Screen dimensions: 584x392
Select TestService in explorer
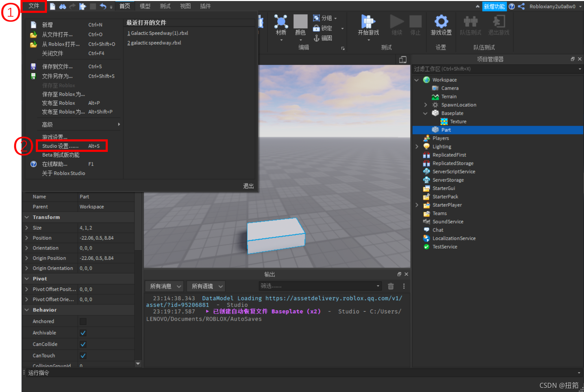(x=445, y=247)
